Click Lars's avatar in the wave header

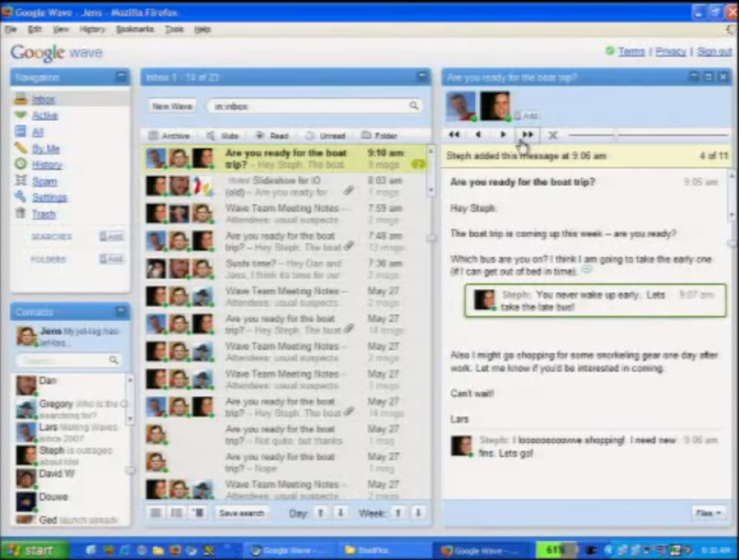pos(461,106)
